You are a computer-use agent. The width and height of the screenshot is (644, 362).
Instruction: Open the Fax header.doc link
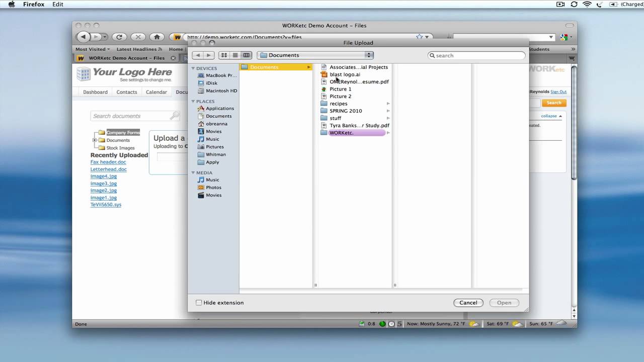point(108,162)
